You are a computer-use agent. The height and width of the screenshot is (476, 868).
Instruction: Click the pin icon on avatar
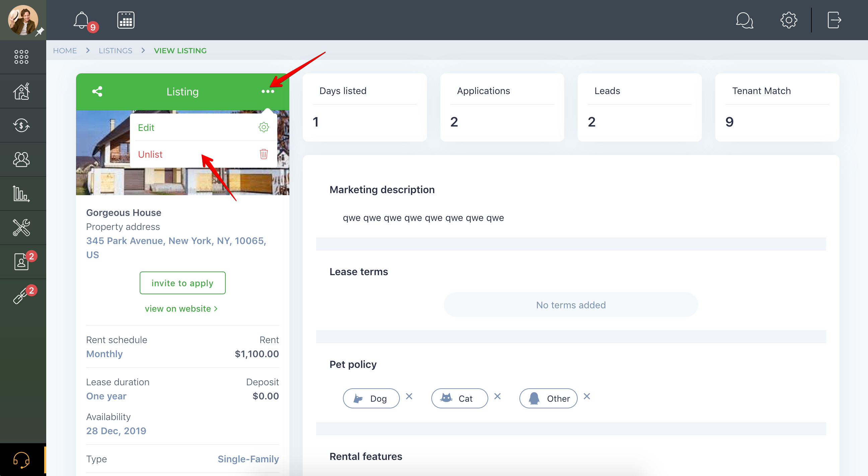tap(40, 31)
